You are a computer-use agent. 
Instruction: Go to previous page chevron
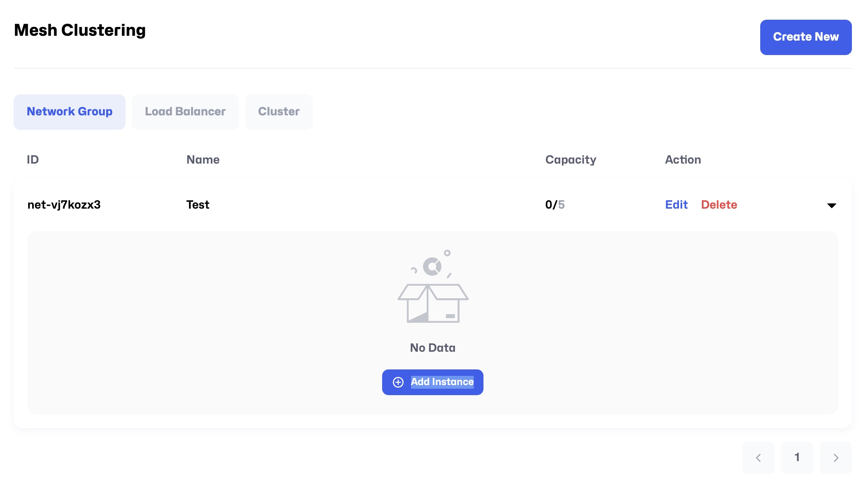click(758, 457)
